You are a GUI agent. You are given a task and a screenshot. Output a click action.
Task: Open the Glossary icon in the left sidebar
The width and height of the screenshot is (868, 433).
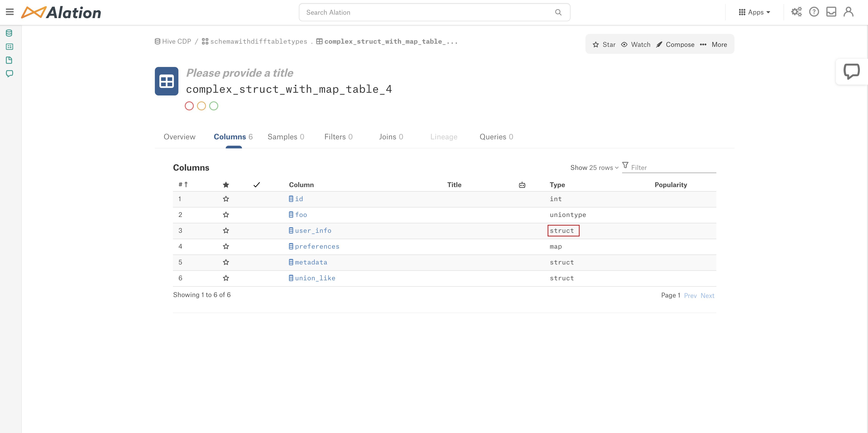[9, 46]
